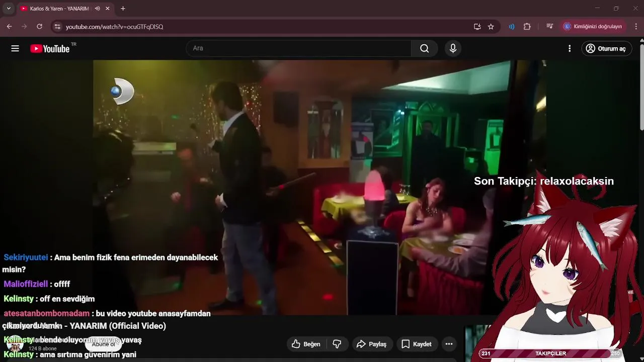Open browser media controls icon
Viewport: 644px width, 362px height.
tap(549, 27)
